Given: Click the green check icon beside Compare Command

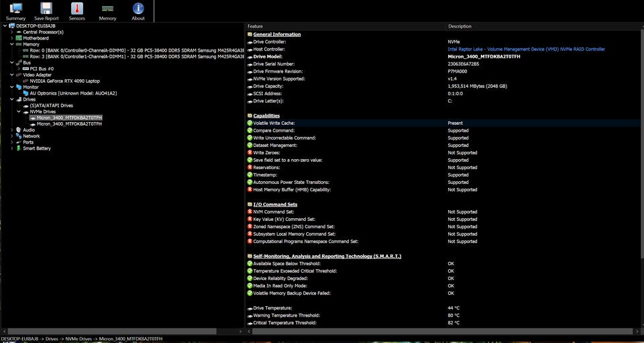Looking at the screenshot, I should pos(250,130).
